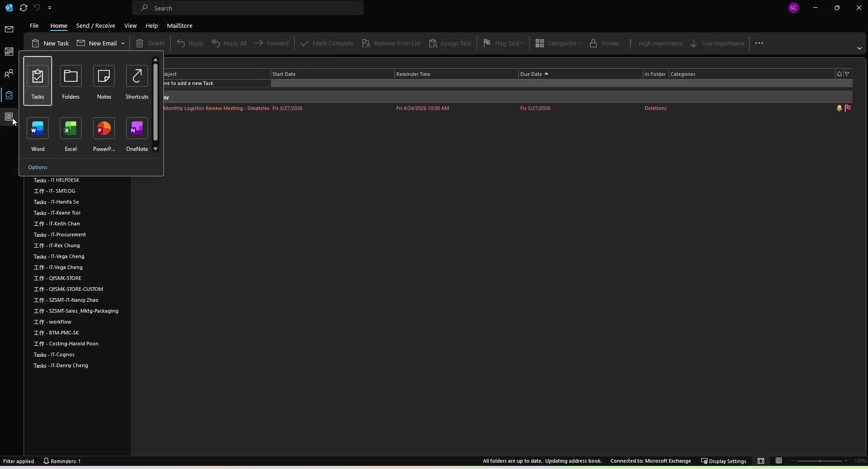
Task: Click the red flag on the Logistics task
Action: coord(848,108)
